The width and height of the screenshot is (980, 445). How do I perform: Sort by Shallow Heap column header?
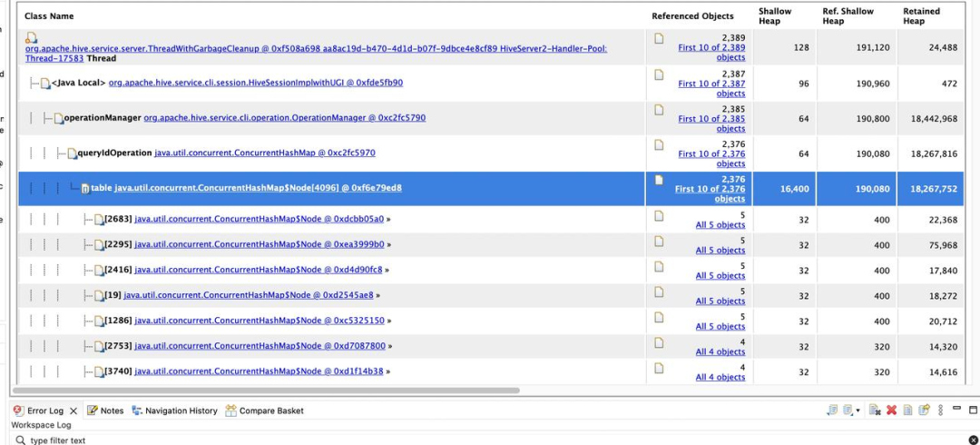(x=775, y=16)
